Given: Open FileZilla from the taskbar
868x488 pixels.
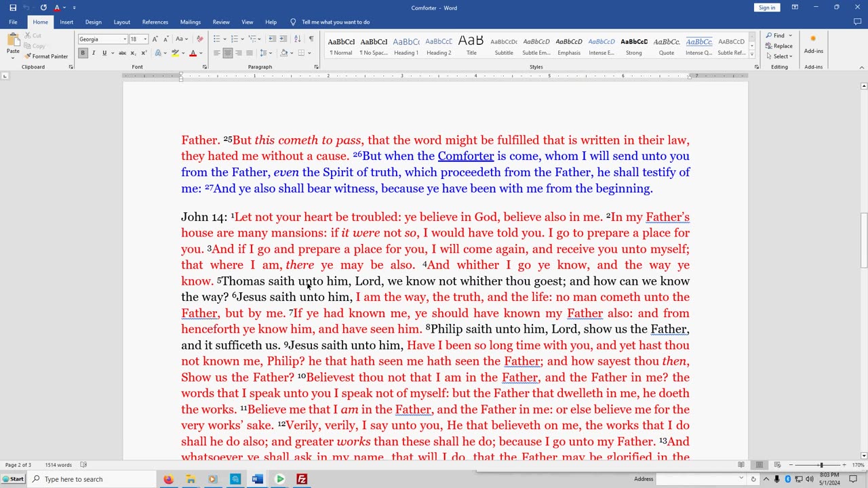Looking at the screenshot, I should pyautogui.click(x=302, y=479).
